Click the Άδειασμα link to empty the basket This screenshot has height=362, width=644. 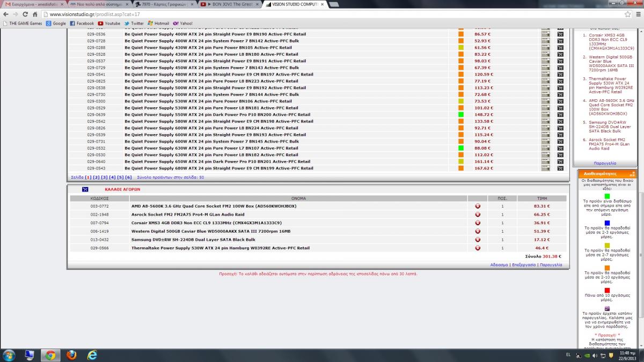point(499,265)
